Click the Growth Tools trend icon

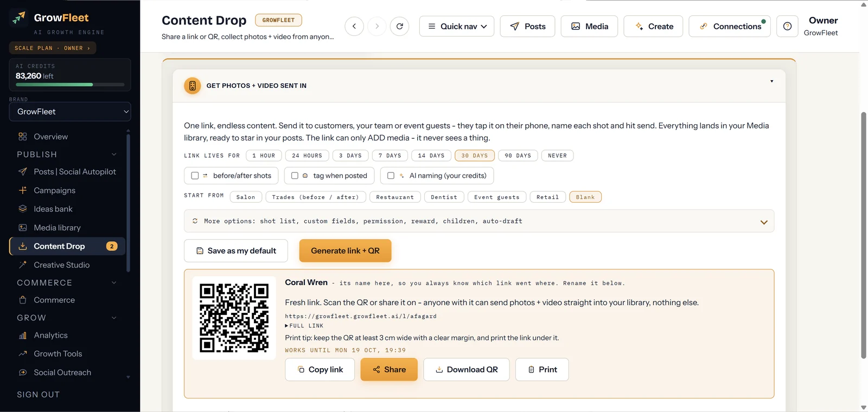tap(23, 354)
